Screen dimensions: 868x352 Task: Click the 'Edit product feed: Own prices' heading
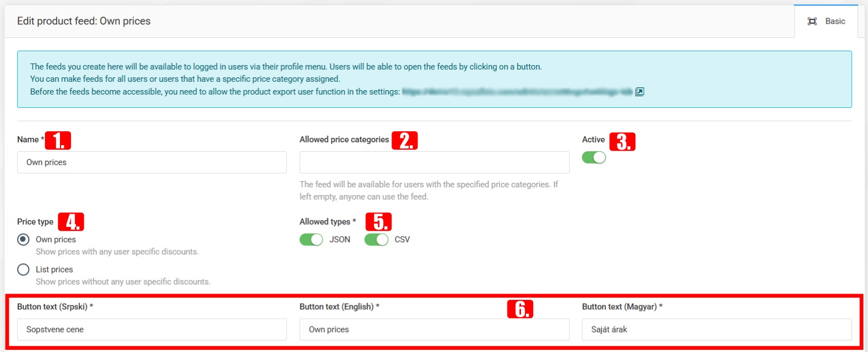pos(84,21)
